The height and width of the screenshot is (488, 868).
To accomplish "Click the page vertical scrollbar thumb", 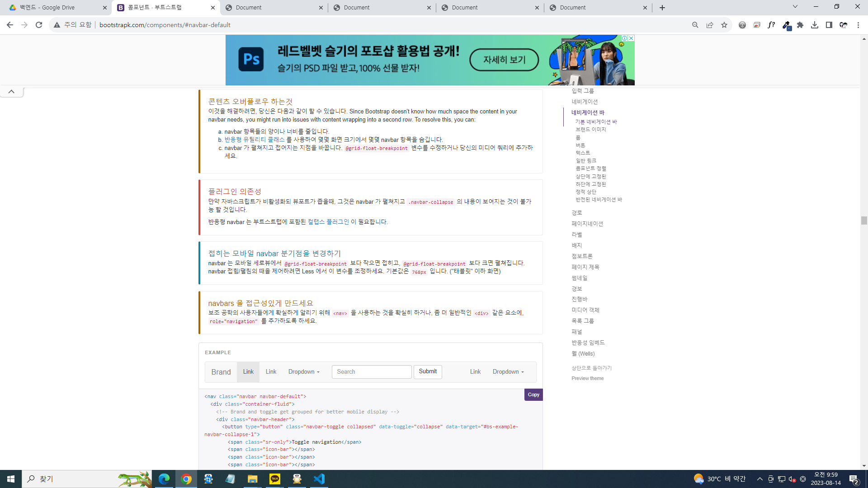I will 864,221.
